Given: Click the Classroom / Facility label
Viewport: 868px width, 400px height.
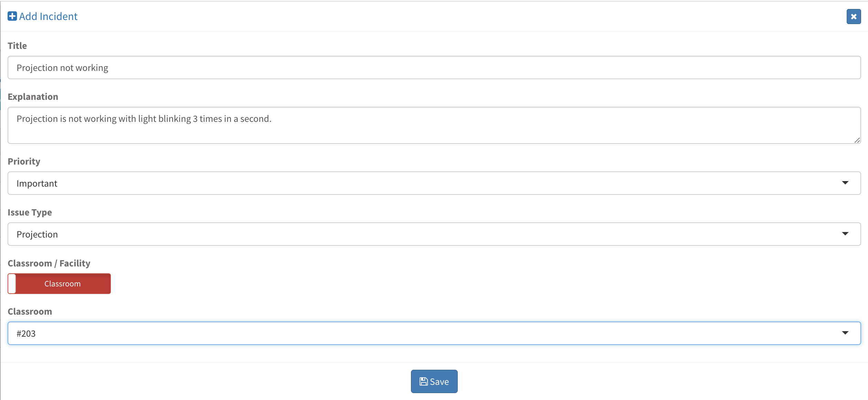Looking at the screenshot, I should point(49,263).
